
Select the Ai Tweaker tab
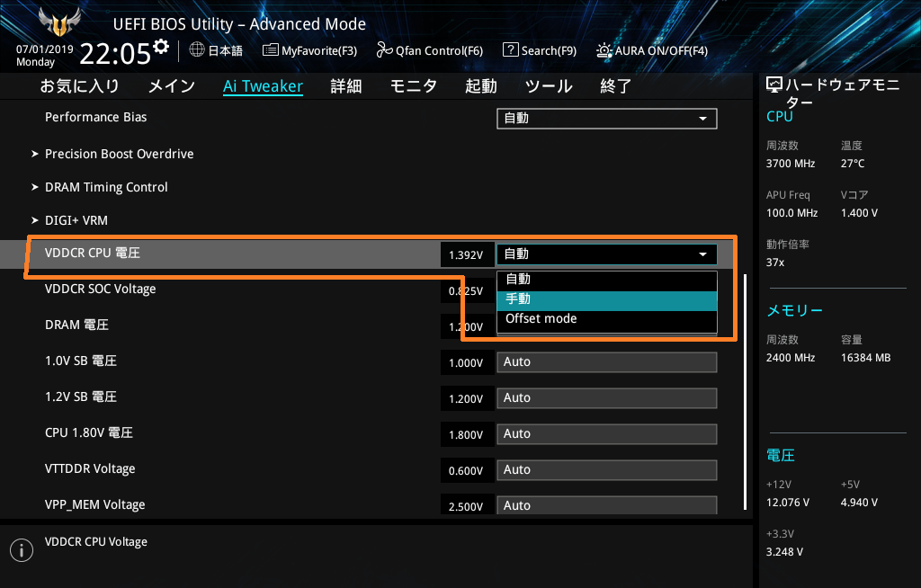tap(263, 86)
